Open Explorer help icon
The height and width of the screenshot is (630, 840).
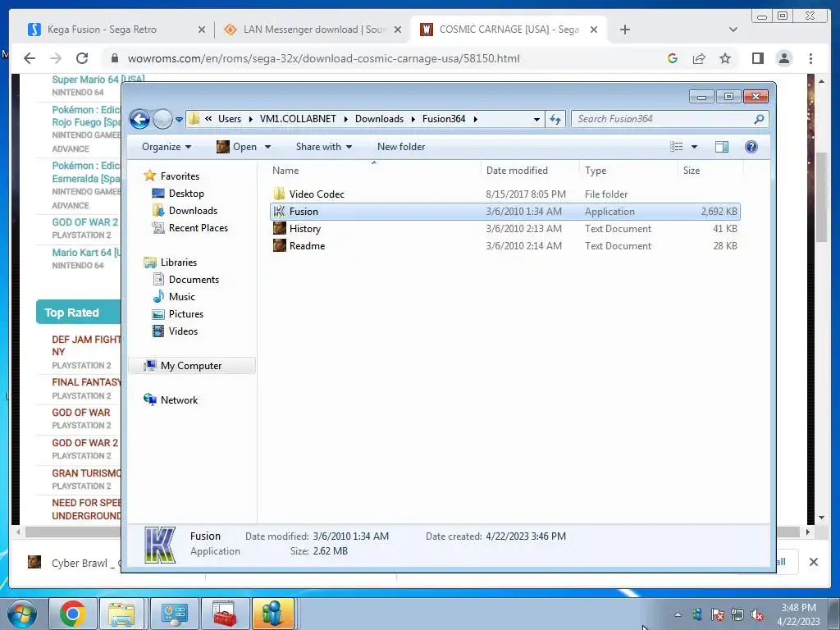click(x=751, y=147)
